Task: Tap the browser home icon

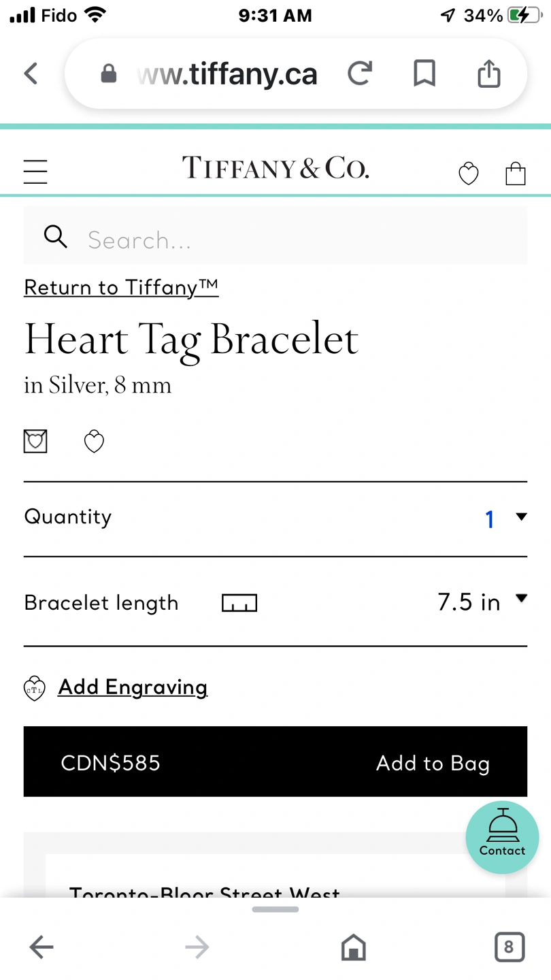Action: [353, 947]
